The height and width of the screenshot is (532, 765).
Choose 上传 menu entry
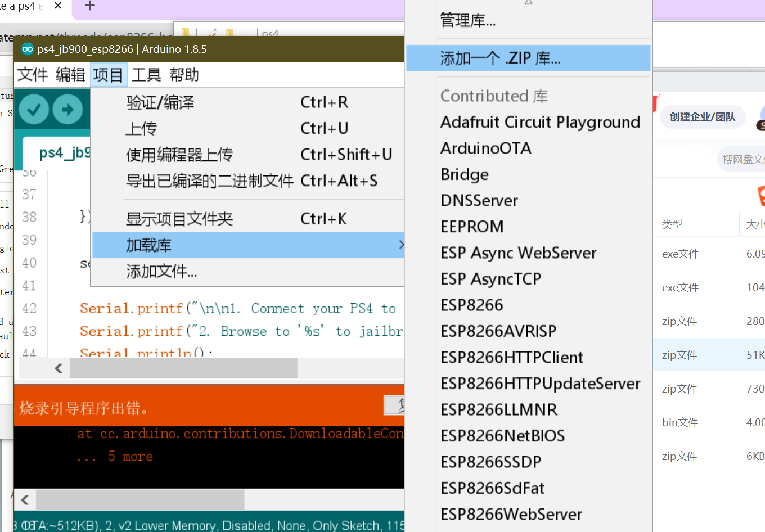[247, 128]
